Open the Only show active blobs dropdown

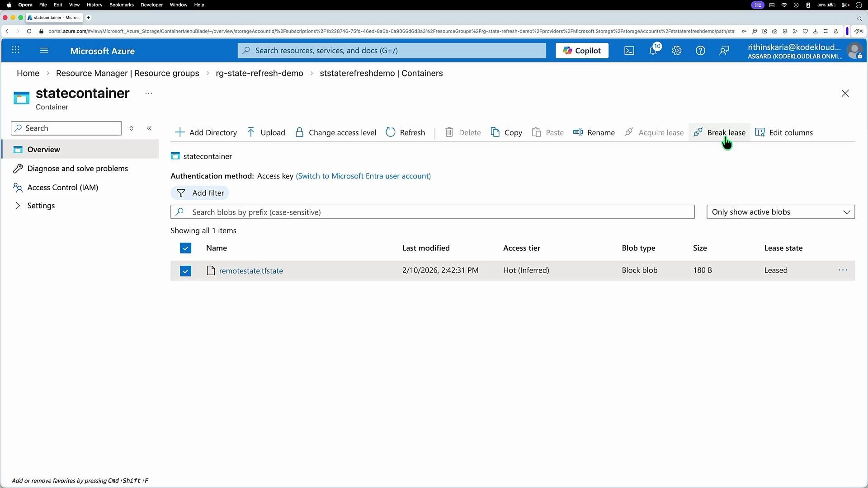click(x=781, y=212)
